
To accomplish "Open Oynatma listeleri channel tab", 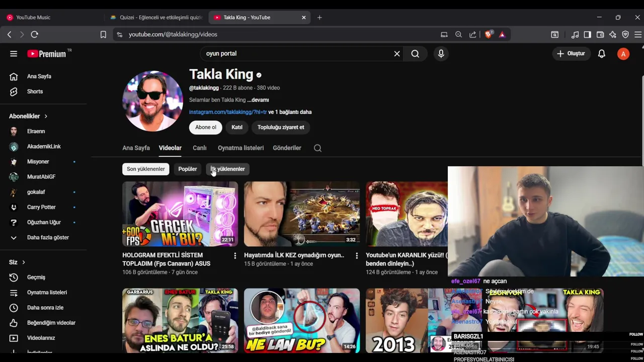I will click(x=240, y=148).
